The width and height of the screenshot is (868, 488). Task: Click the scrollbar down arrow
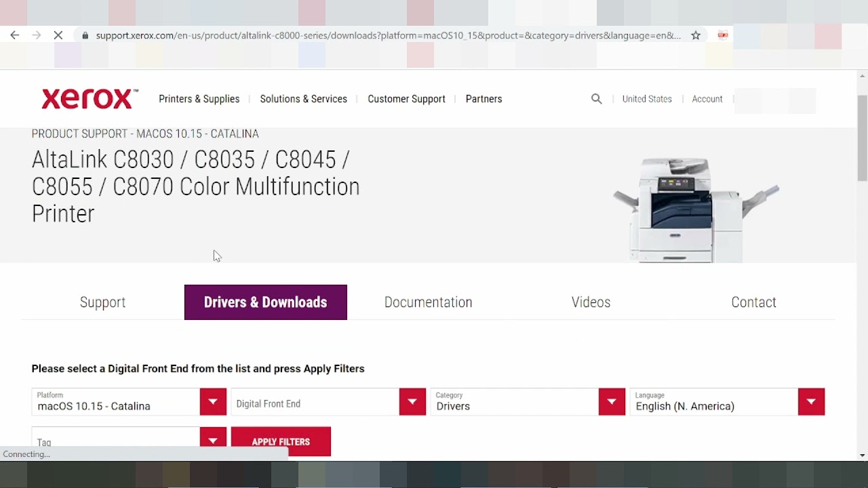tap(863, 455)
